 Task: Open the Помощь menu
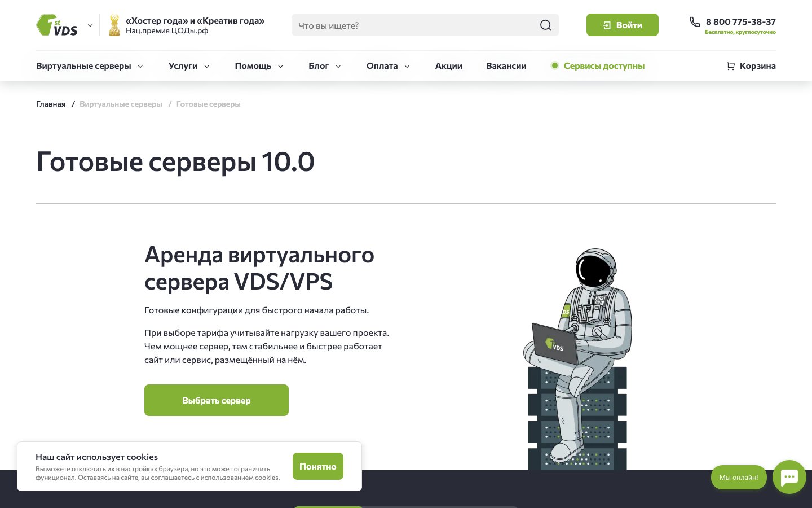pos(253,66)
